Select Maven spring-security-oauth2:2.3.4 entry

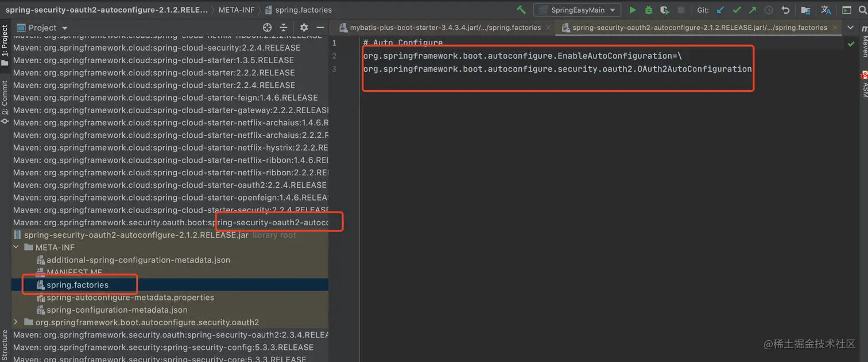coord(170,335)
